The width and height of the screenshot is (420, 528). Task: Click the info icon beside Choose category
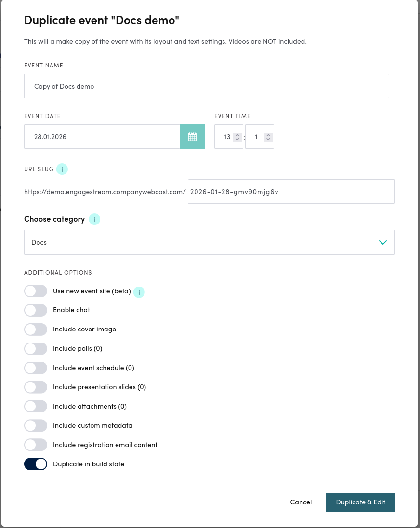click(94, 219)
